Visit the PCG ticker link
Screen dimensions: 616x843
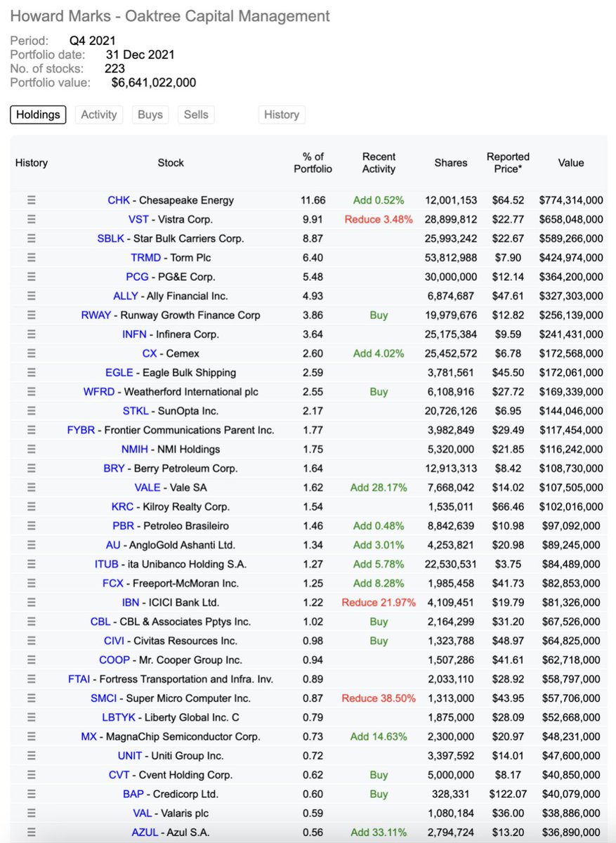pos(137,277)
